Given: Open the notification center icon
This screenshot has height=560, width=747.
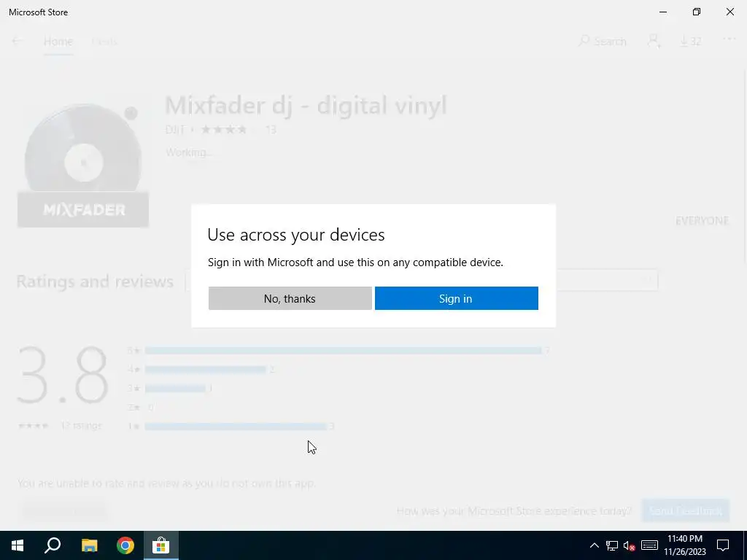Looking at the screenshot, I should pyautogui.click(x=723, y=545).
